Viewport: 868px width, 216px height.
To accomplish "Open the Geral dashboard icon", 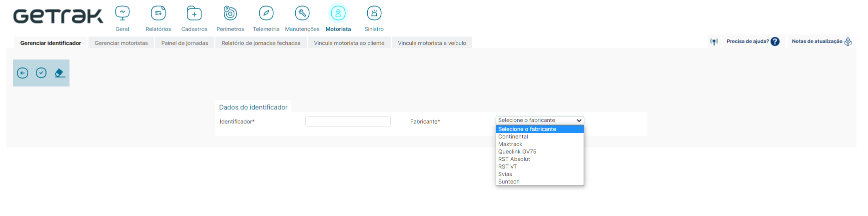I will tap(122, 13).
